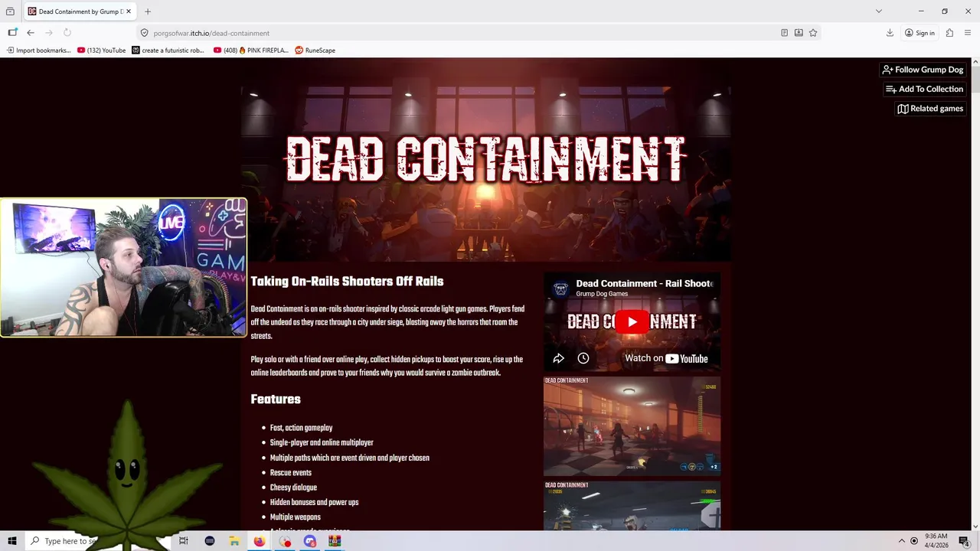The width and height of the screenshot is (980, 551).
Task: Click 'Single-player and online multiplayer' list item
Action: click(x=322, y=443)
